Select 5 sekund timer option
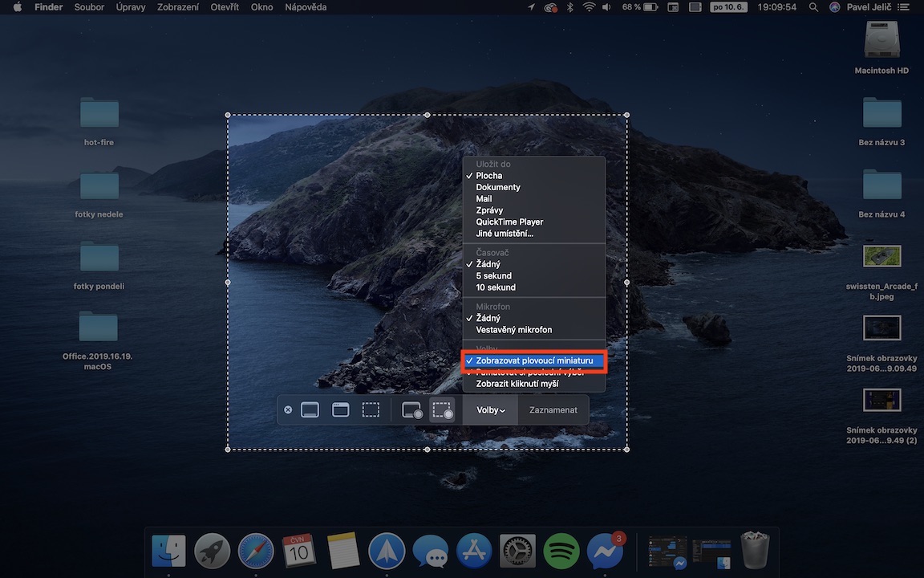The height and width of the screenshot is (578, 924). click(x=493, y=276)
